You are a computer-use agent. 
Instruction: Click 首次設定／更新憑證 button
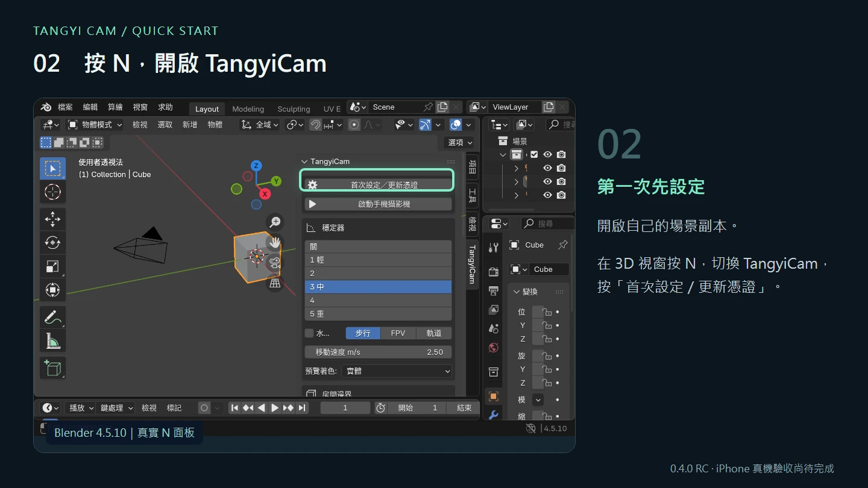click(378, 185)
